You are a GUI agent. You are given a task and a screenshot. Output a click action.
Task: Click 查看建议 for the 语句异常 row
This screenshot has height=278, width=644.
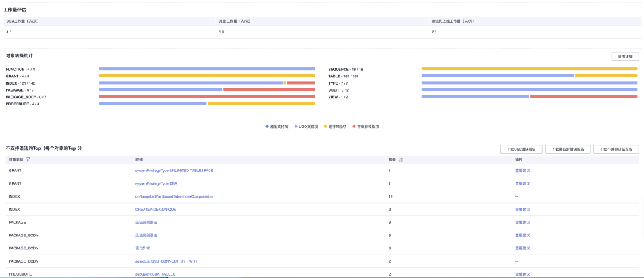[522, 248]
